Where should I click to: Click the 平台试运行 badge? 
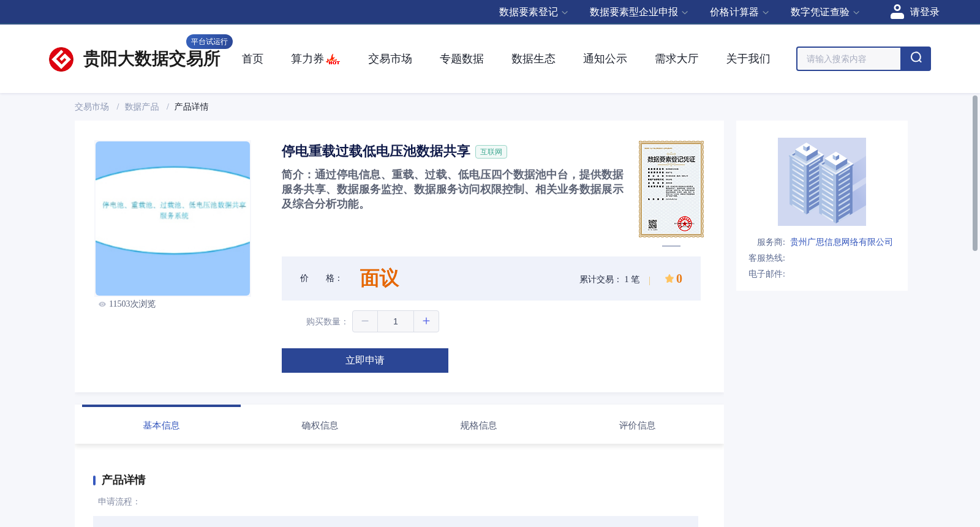[x=209, y=42]
